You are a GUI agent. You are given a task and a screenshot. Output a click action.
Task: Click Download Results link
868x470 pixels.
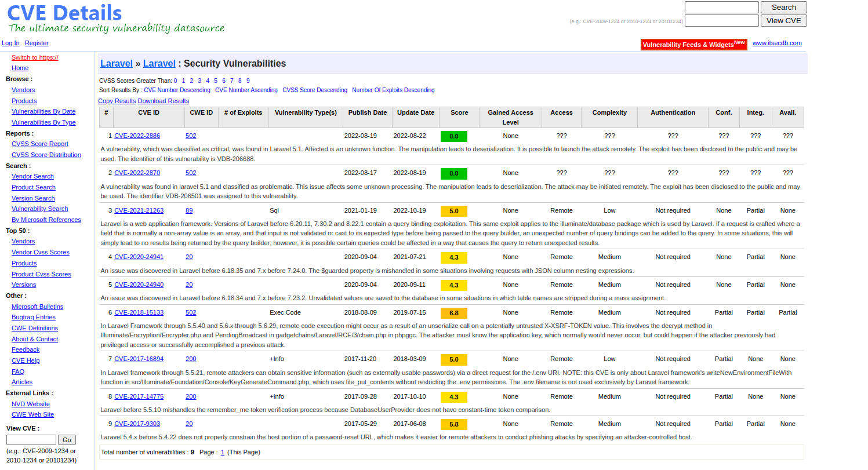point(164,101)
